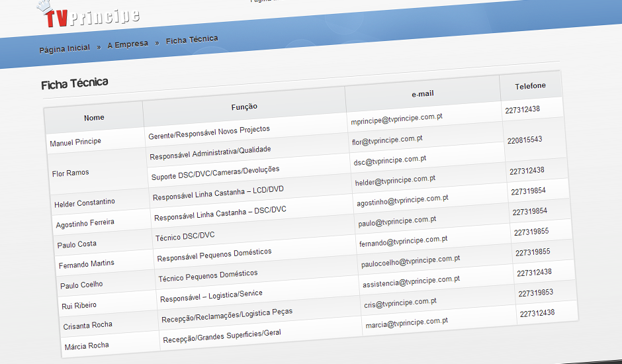Go to Página Inicial breadcrumb
Screen dimensions: 622x364
(x=65, y=49)
